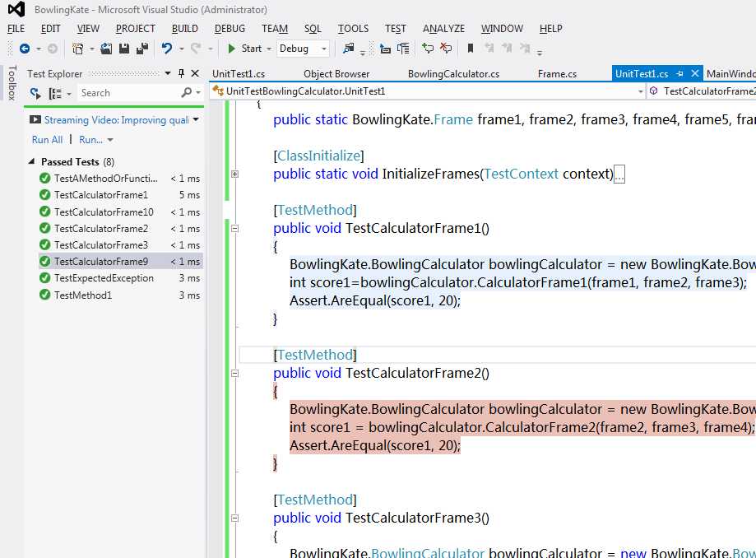Open the UnitTestBowlingCalculator.UnitTest1 class dropdown
756x558 pixels.
(x=641, y=91)
